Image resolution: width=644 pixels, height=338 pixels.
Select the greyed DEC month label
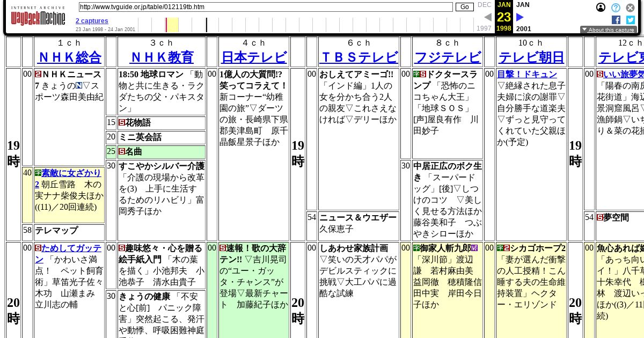coord(485,5)
